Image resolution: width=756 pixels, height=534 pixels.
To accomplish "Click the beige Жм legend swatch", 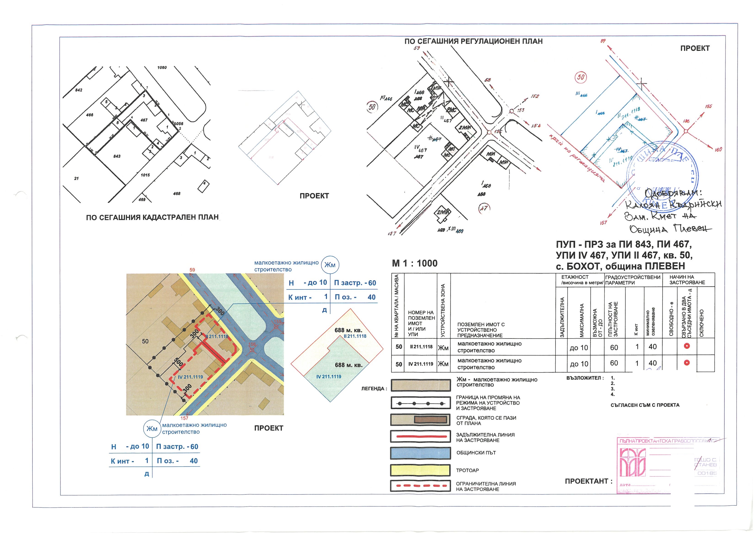I will 420,385.
